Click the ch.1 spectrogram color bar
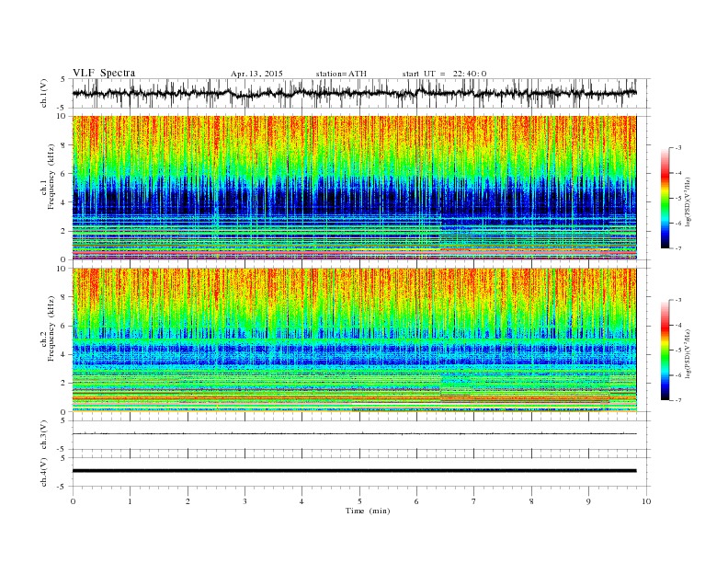The image size is (728, 563). pos(665,198)
